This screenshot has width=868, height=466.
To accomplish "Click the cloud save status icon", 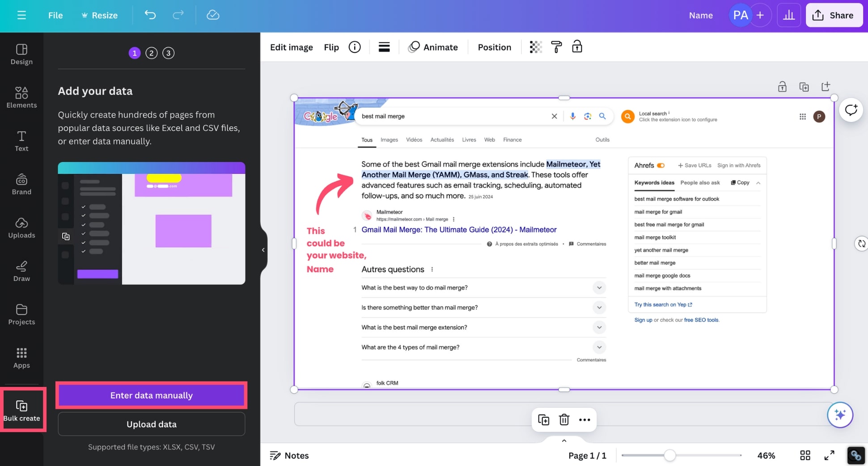I will pyautogui.click(x=213, y=15).
